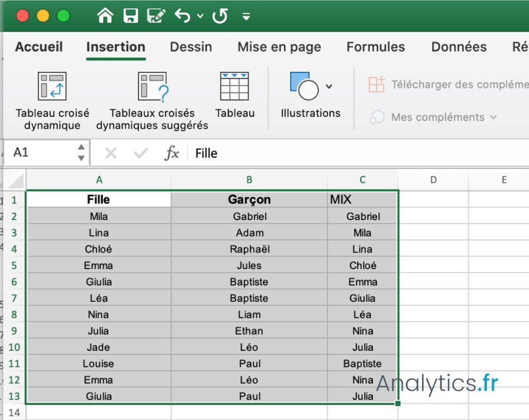The width and height of the screenshot is (529, 420).
Task: Cancel the formula entry with the X
Action: pyautogui.click(x=111, y=153)
